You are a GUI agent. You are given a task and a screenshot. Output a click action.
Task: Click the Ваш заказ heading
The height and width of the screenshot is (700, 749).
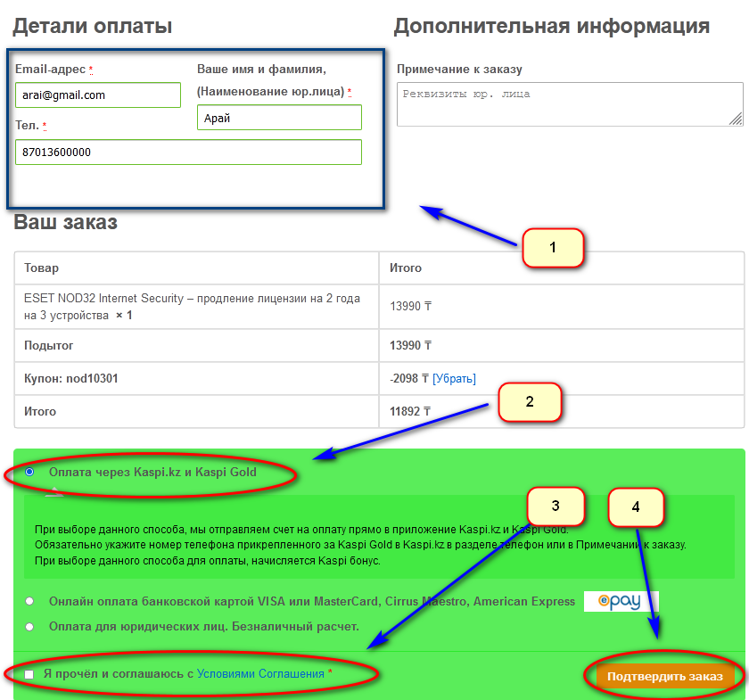point(65,222)
